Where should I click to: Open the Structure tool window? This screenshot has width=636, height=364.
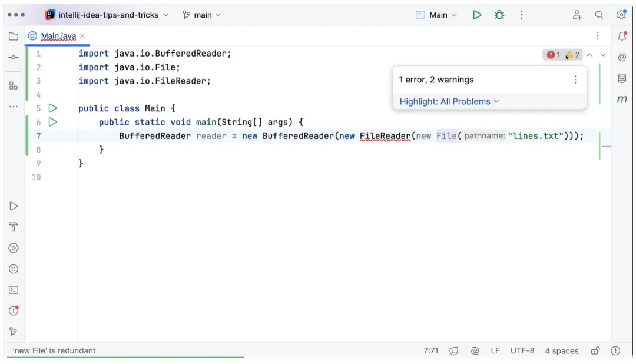pyautogui.click(x=14, y=85)
